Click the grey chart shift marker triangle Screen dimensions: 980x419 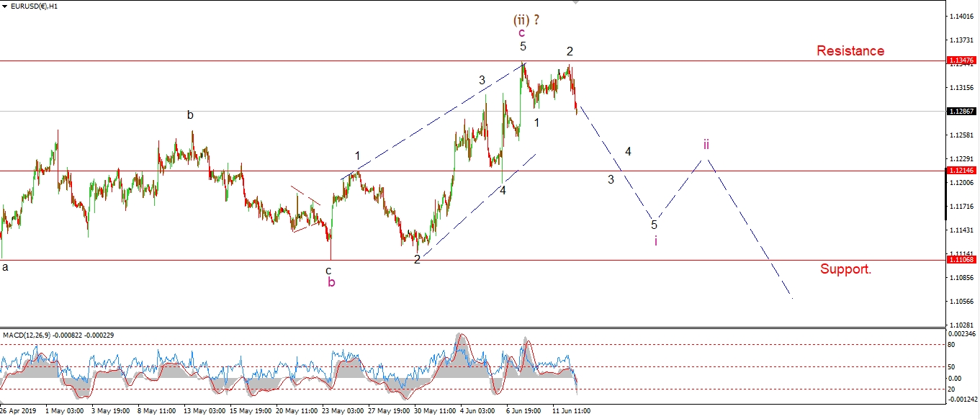tap(575, 3)
